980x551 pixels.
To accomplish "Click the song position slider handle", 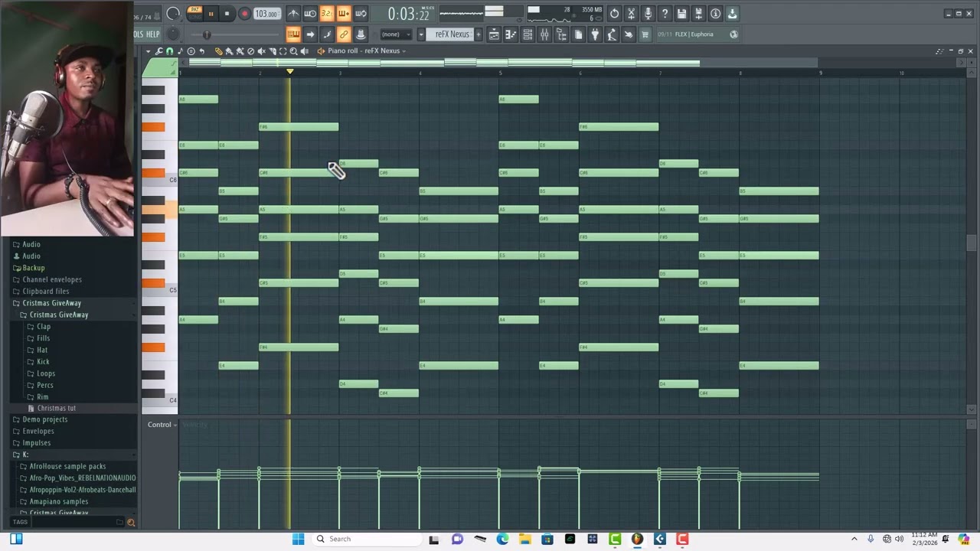I will [207, 34].
